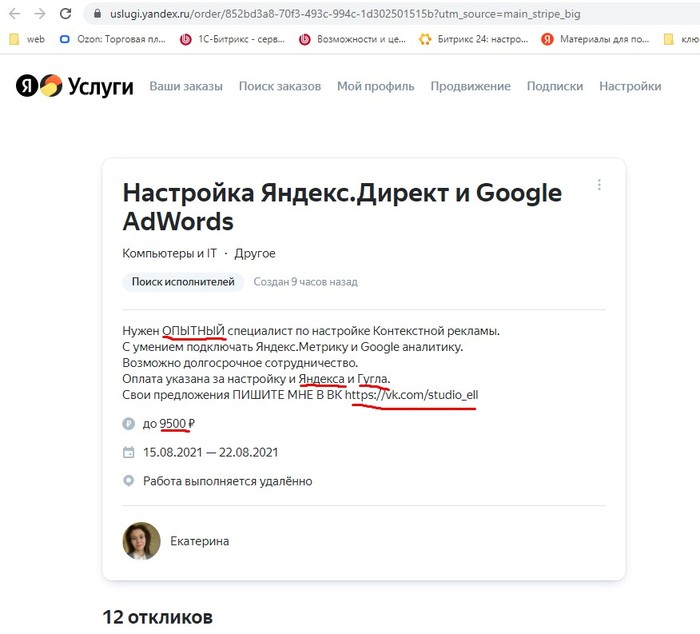The image size is (700, 634).
Task: Open 'Настройки' section
Action: pyautogui.click(x=630, y=86)
